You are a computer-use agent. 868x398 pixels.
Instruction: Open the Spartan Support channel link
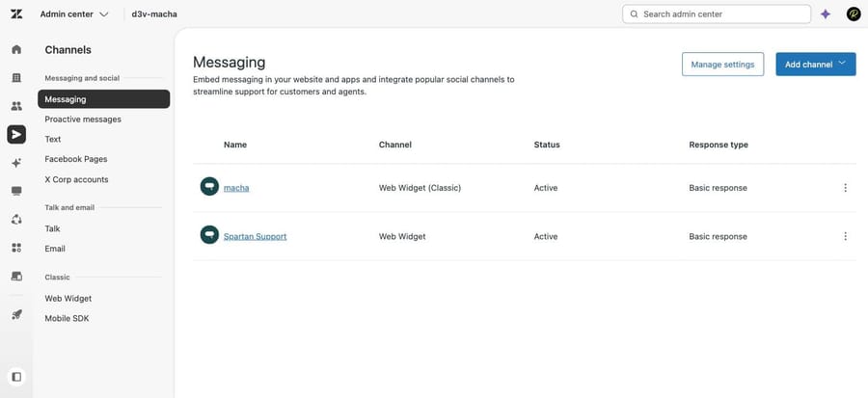click(256, 237)
